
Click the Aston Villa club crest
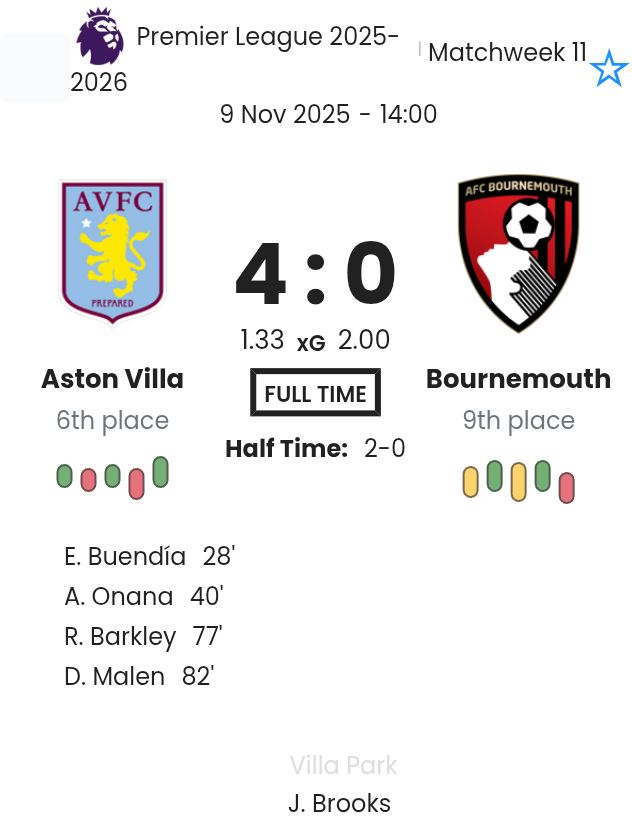(x=112, y=252)
